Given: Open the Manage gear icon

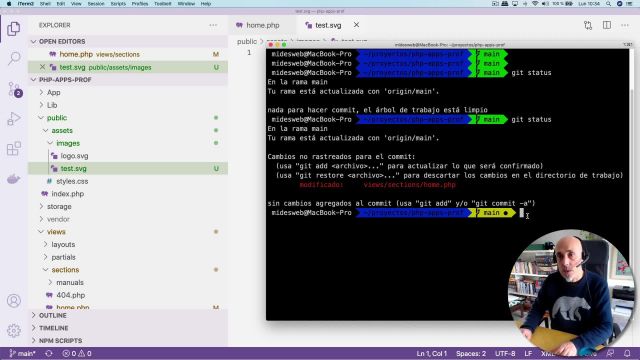Looking at the screenshot, I should [x=13, y=330].
